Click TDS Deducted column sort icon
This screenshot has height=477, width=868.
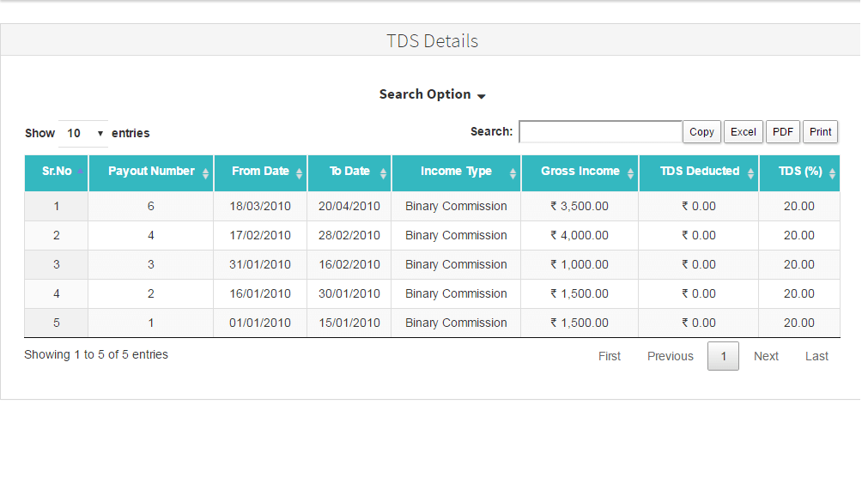pos(750,173)
